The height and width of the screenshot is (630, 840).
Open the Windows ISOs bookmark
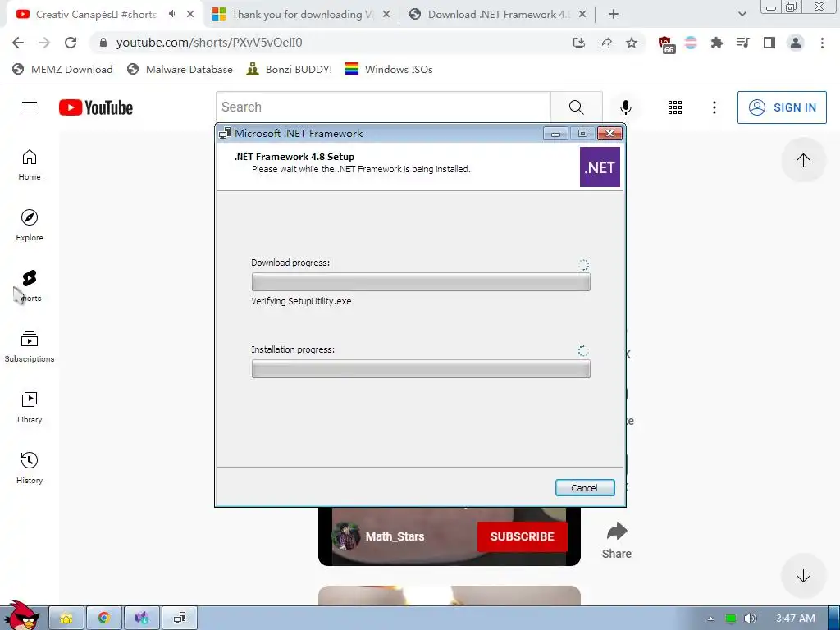(389, 70)
